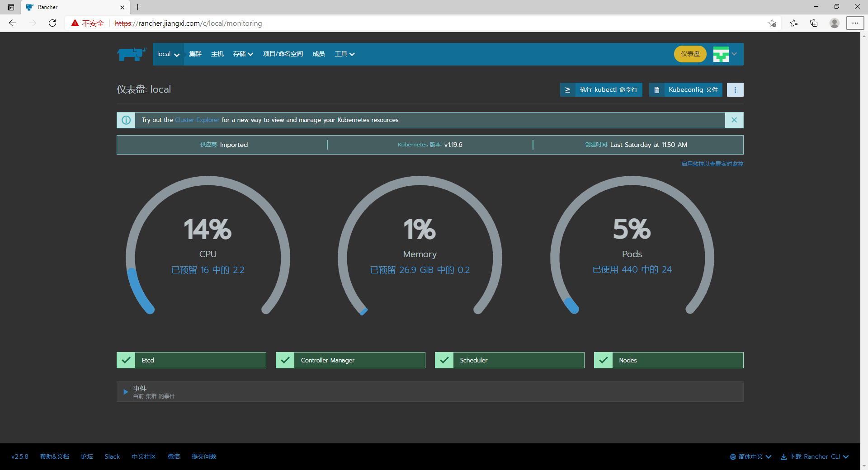
Task: Launch 执行 kubectl 命令行 button
Action: tap(601, 89)
